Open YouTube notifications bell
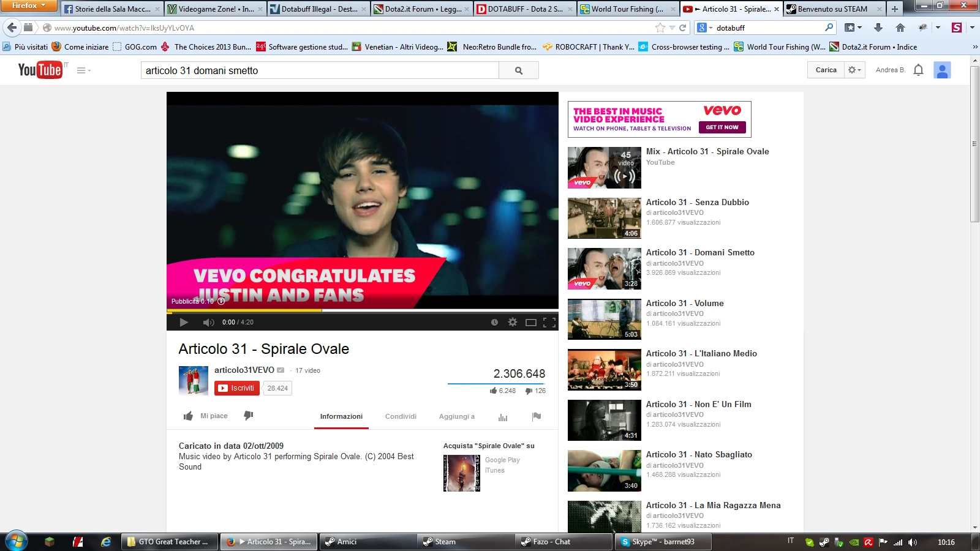Viewport: 980px width, 551px height. (x=918, y=70)
